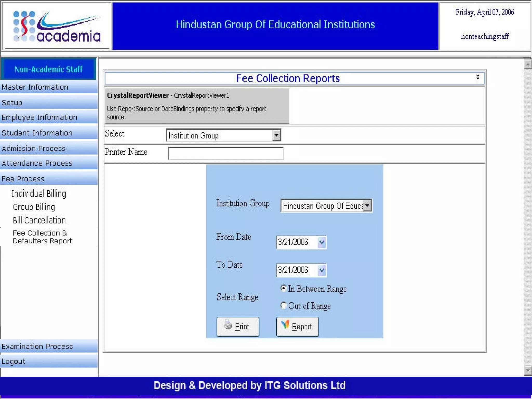Collapse the Fee Collection Reports panel chevron
This screenshot has width=532, height=399.
[x=477, y=77]
